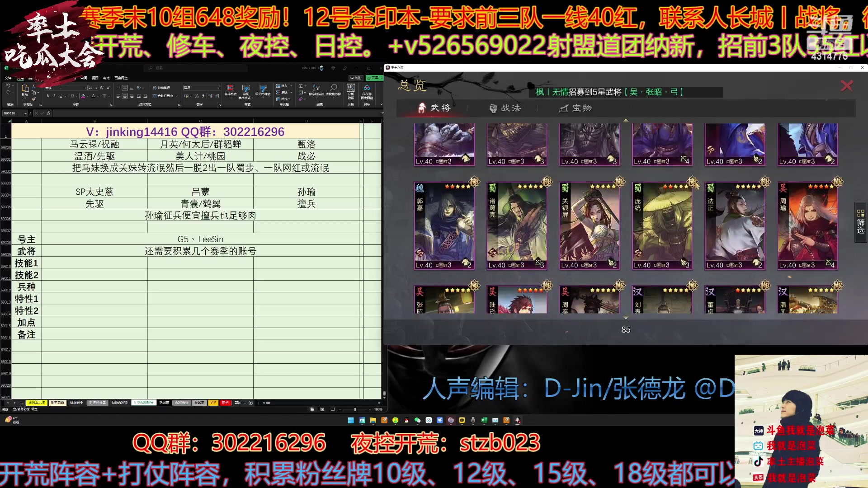Switch to the 战法 tab in game
The image size is (868, 488).
coord(505,108)
